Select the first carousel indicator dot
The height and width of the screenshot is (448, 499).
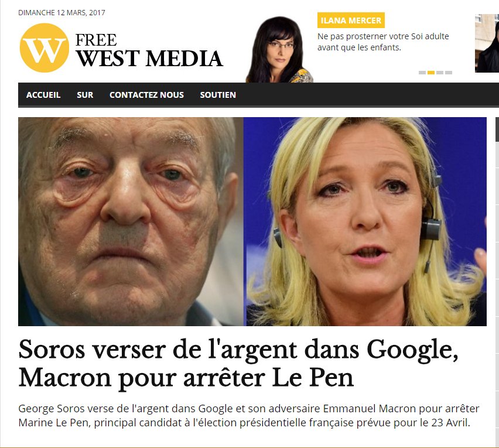tap(422, 73)
